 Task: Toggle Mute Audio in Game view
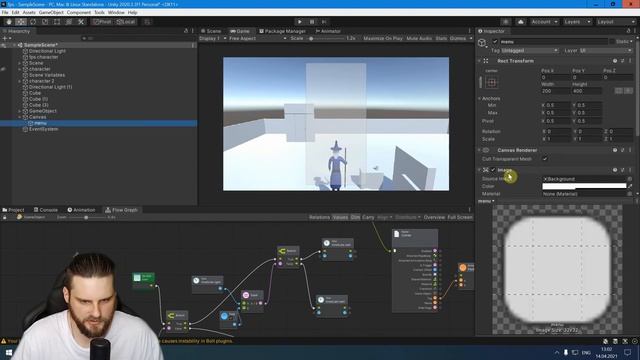[x=419, y=38]
